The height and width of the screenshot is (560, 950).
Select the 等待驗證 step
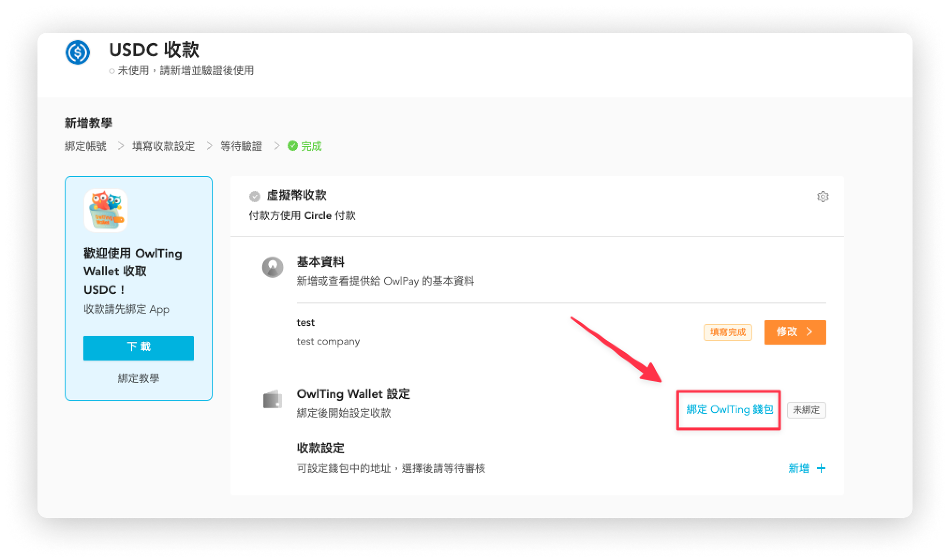(x=241, y=146)
